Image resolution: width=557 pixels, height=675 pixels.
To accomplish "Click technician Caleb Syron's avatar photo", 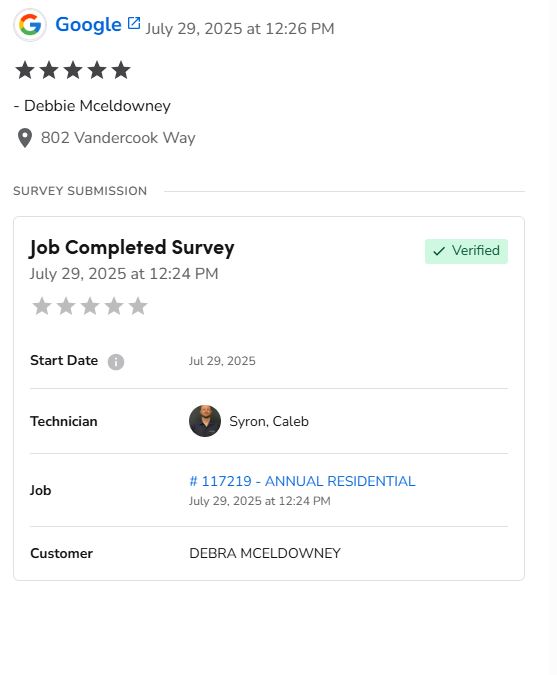I will pos(205,421).
